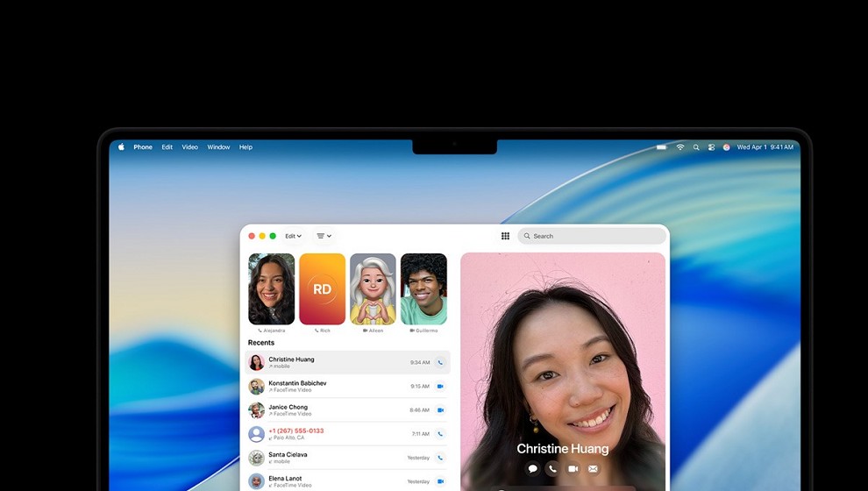Open the Help menu
The width and height of the screenshot is (868, 491).
point(245,147)
